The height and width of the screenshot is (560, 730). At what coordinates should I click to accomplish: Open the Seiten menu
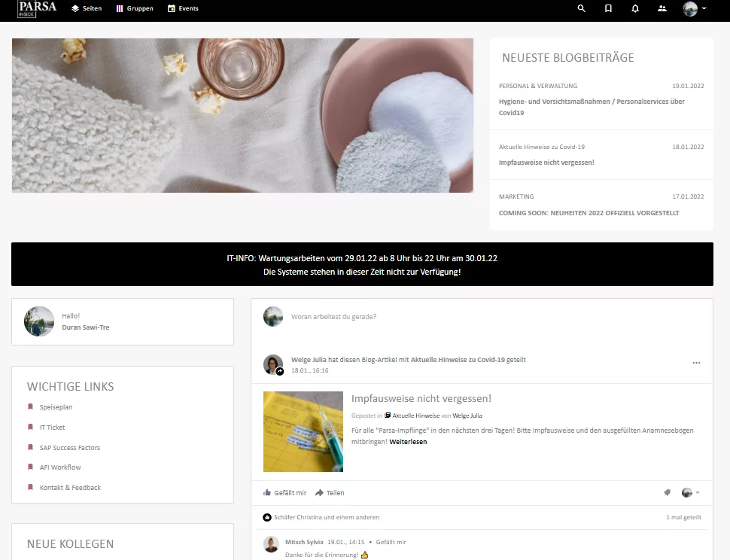(87, 9)
